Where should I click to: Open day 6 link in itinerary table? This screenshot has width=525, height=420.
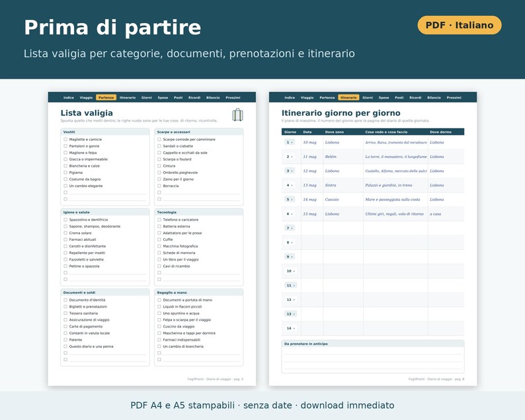coord(290,214)
